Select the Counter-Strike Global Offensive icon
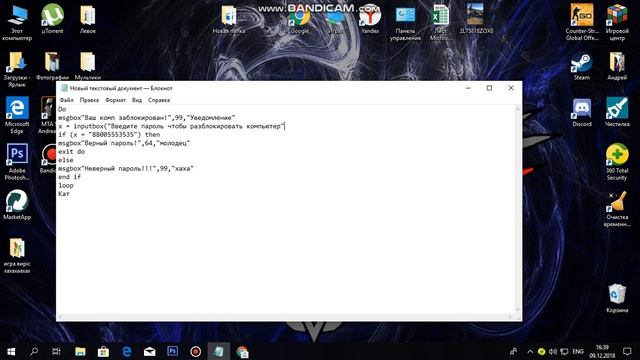The image size is (640, 360). pyautogui.click(x=582, y=22)
